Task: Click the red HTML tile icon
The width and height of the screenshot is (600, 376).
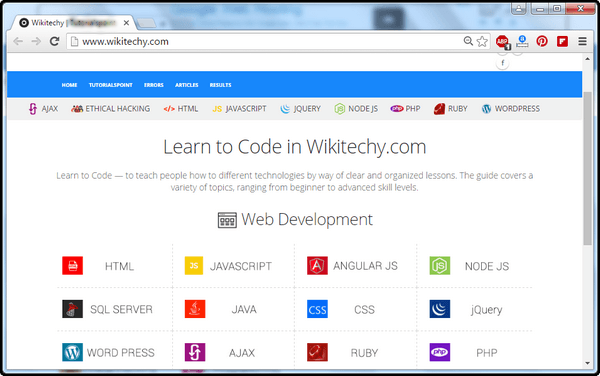Action: (x=72, y=265)
